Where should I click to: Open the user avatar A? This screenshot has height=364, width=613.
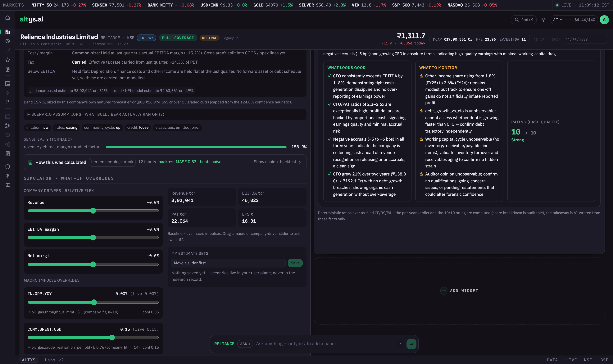(604, 20)
